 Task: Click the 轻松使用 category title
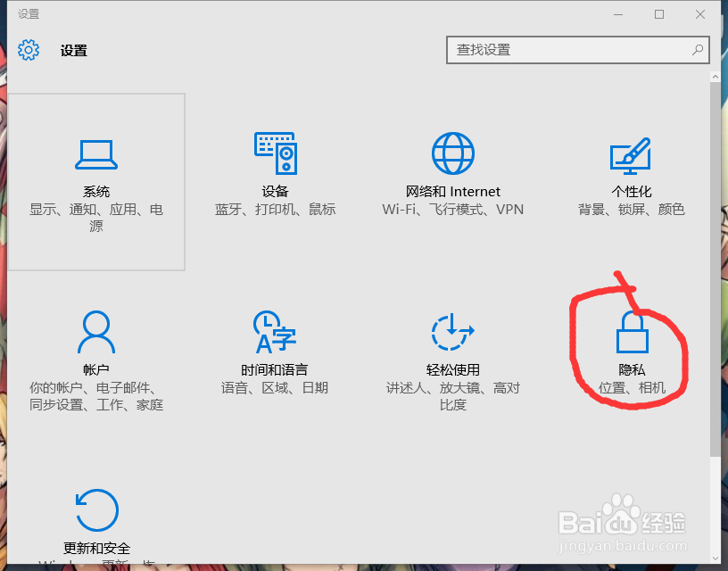[x=452, y=369]
